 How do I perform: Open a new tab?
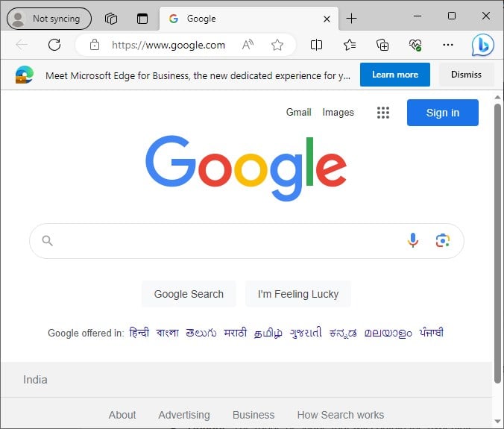[351, 19]
